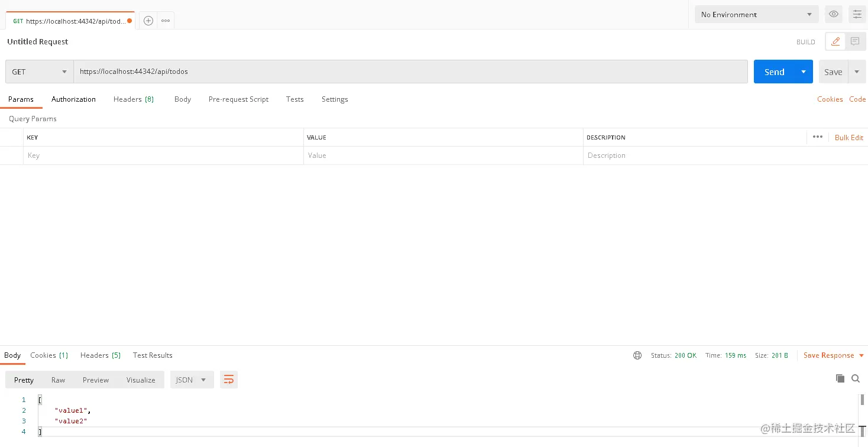This screenshot has width=868, height=447.
Task: Open the Tests tab
Action: pyautogui.click(x=294, y=99)
